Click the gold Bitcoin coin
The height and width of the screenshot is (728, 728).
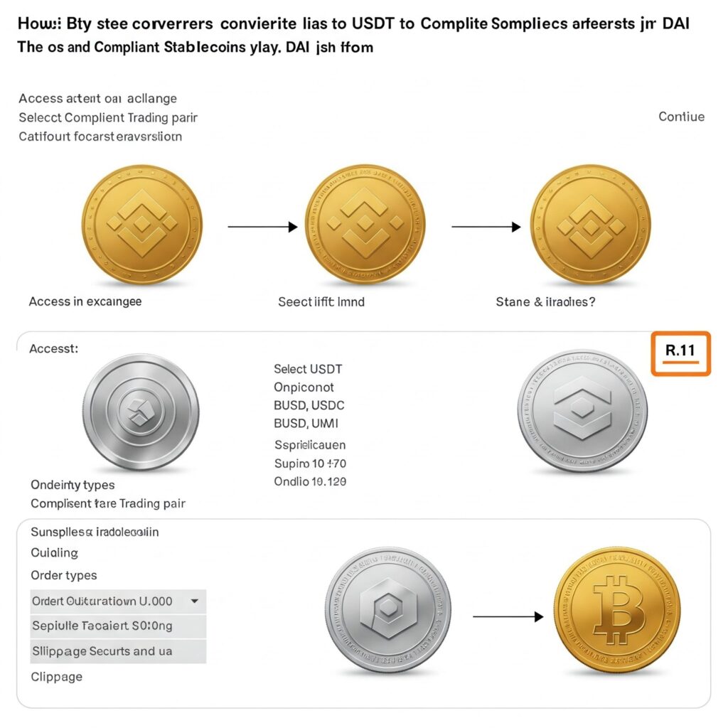pyautogui.click(x=618, y=609)
